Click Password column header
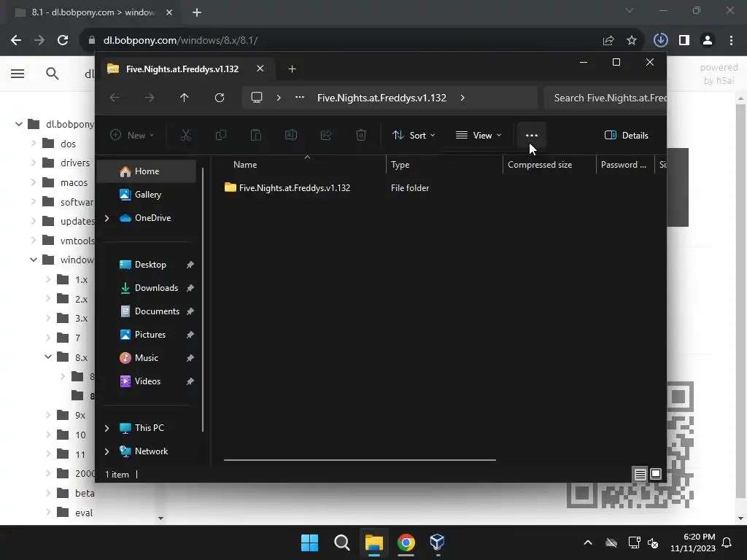The height and width of the screenshot is (560, 747). (625, 165)
